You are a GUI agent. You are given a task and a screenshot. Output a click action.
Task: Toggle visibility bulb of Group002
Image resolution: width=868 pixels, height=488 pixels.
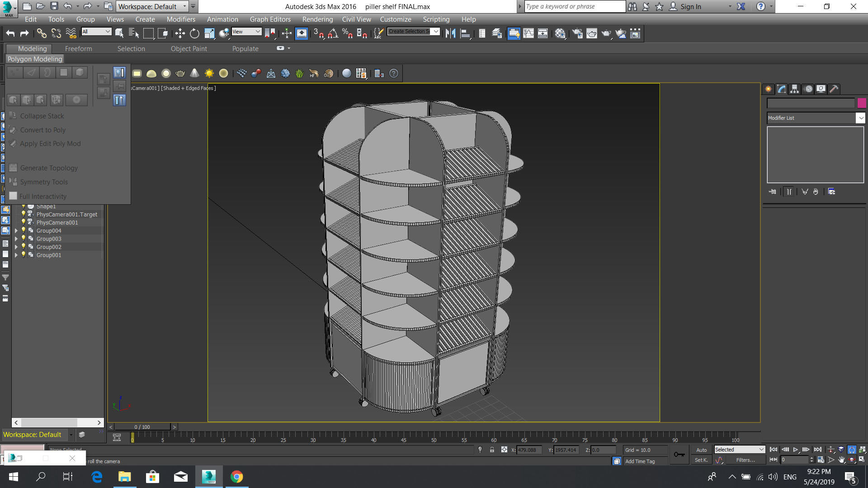[24, 247]
